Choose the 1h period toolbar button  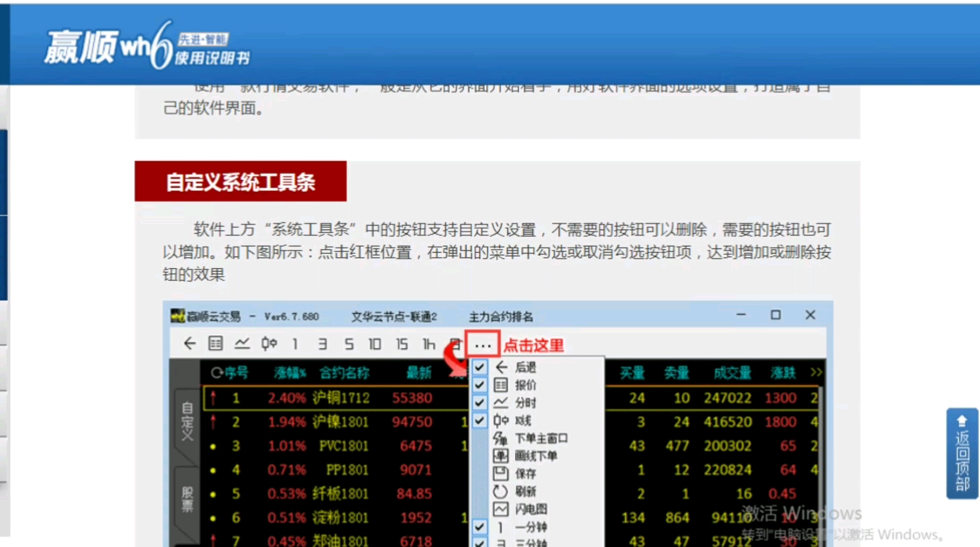429,344
